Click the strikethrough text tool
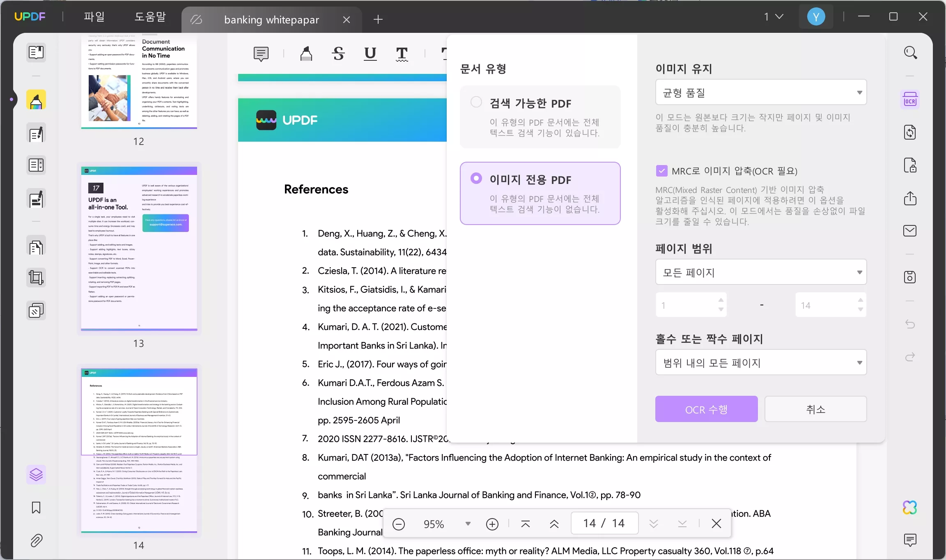946x560 pixels. coord(338,54)
